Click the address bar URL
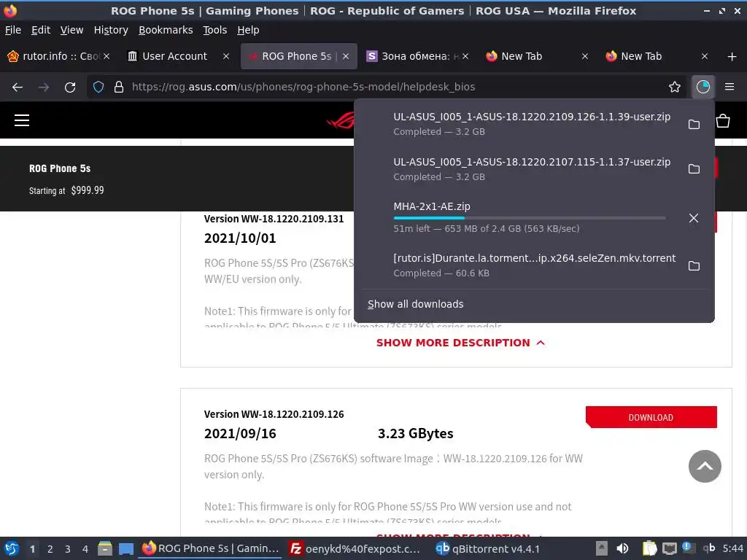 click(x=303, y=87)
